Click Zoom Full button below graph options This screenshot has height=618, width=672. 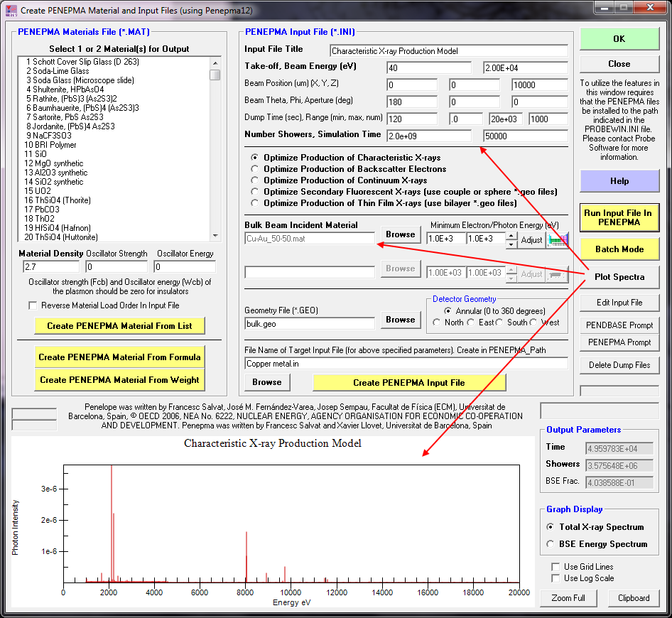point(568,598)
